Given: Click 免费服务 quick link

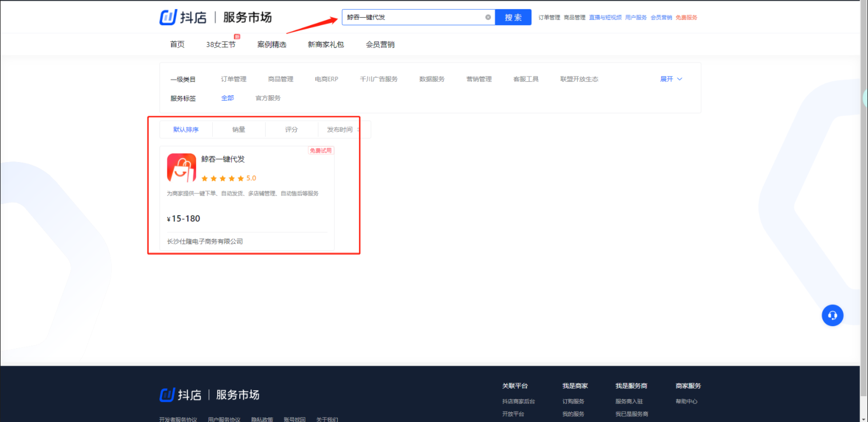Looking at the screenshot, I should (x=686, y=18).
